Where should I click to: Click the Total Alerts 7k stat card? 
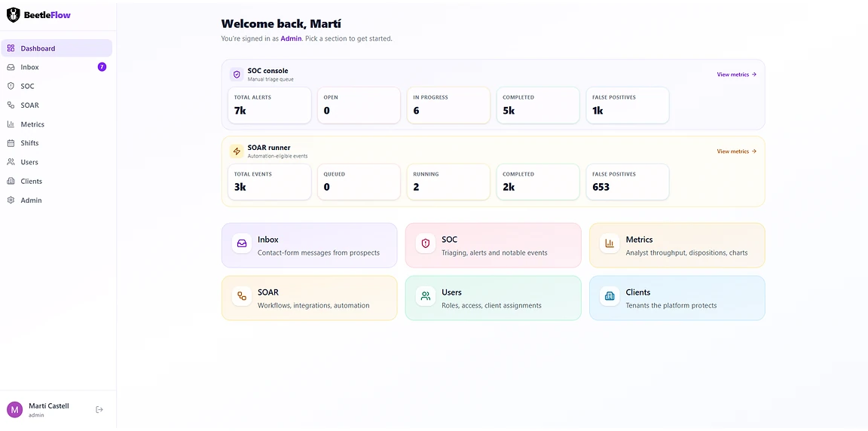pos(269,105)
